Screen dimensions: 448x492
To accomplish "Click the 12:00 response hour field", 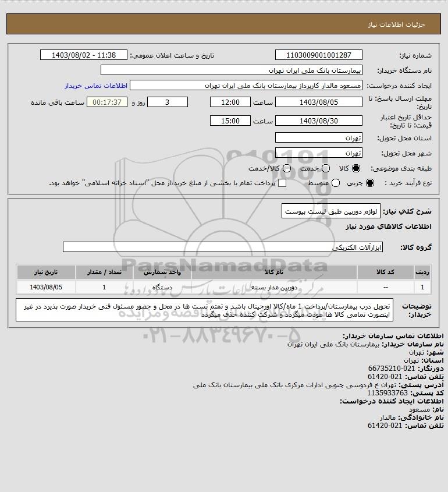I will pos(230,102).
